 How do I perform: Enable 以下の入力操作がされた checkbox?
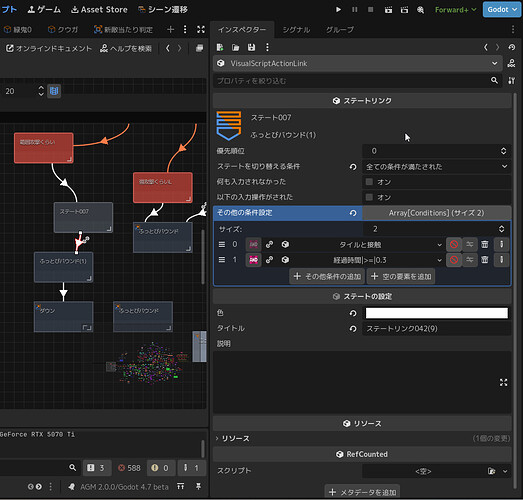[369, 197]
